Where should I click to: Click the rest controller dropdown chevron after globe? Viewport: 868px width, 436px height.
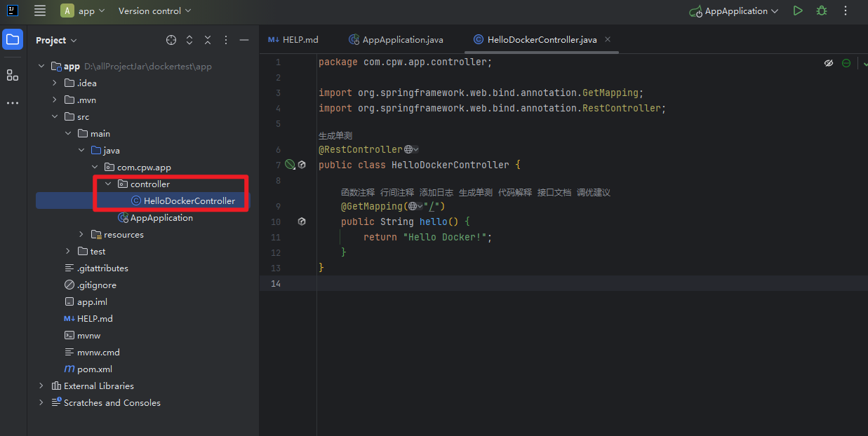click(x=416, y=149)
